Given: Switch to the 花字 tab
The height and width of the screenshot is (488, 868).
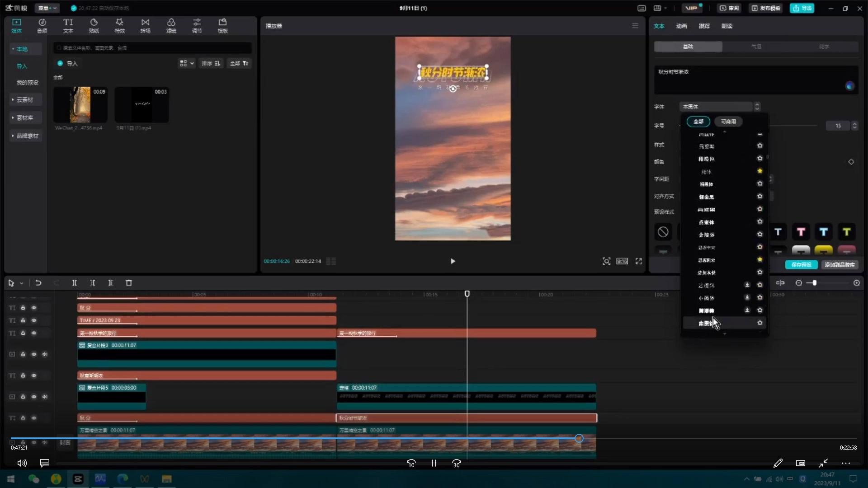Looking at the screenshot, I should [x=824, y=47].
